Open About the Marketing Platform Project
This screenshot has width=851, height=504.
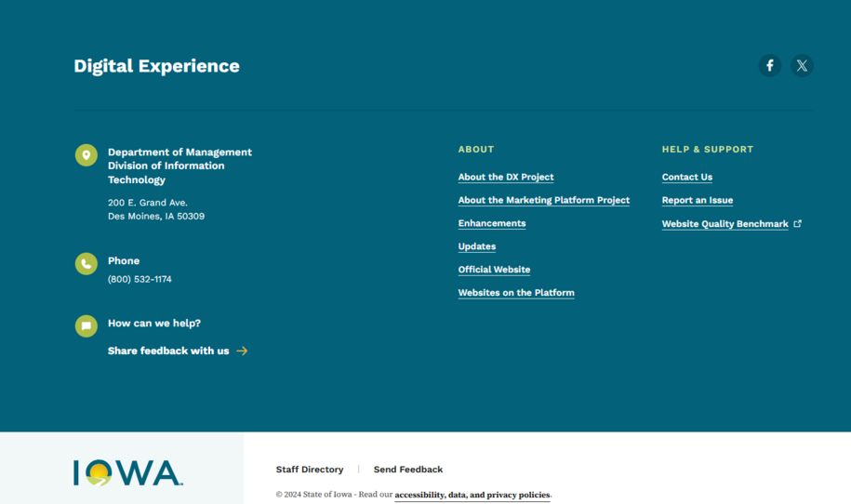pyautogui.click(x=543, y=200)
